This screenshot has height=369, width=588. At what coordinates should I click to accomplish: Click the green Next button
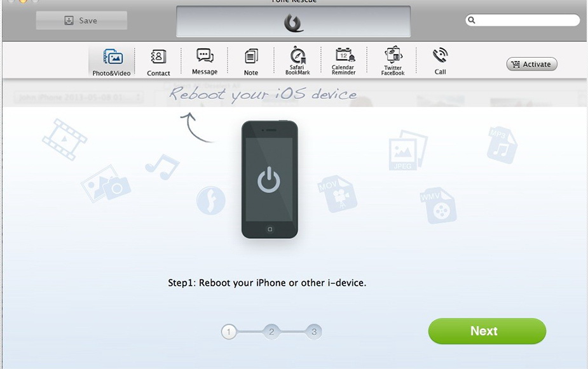click(x=487, y=331)
